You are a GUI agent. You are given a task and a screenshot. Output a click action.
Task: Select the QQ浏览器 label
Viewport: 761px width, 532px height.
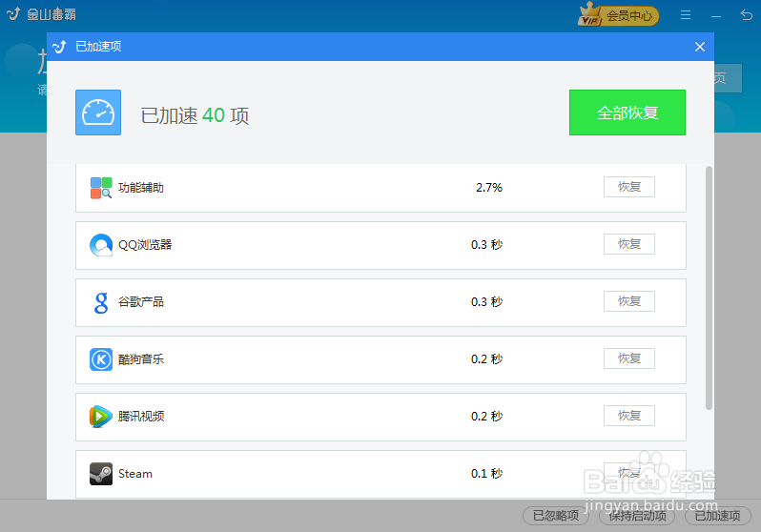pos(145,245)
